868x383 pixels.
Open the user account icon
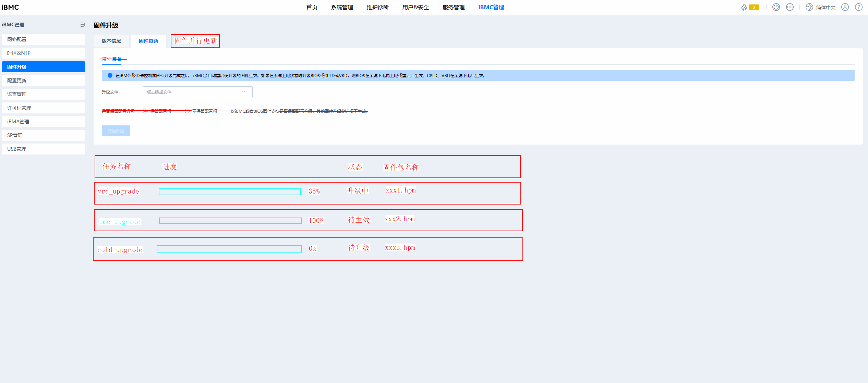click(845, 7)
